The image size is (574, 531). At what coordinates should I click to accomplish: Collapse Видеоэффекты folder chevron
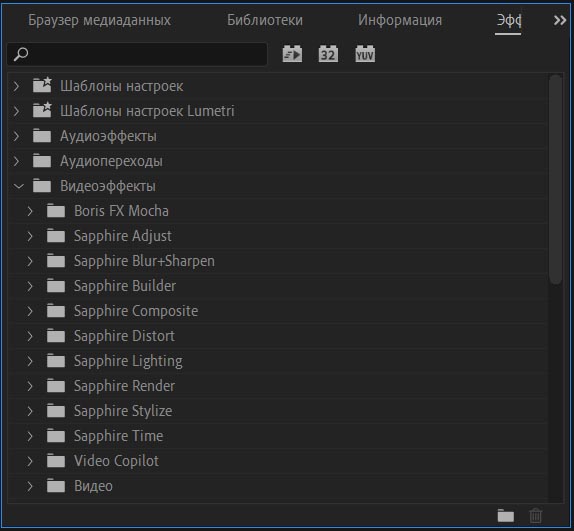coord(18,186)
